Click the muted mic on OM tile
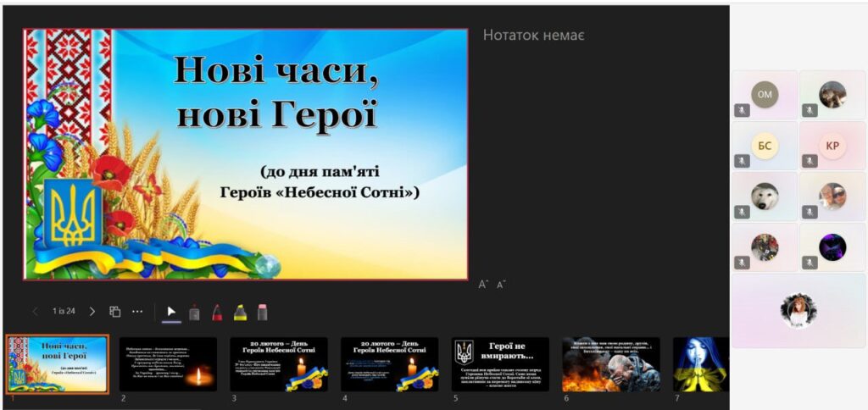Image resolution: width=868 pixels, height=410 pixels. tap(742, 110)
